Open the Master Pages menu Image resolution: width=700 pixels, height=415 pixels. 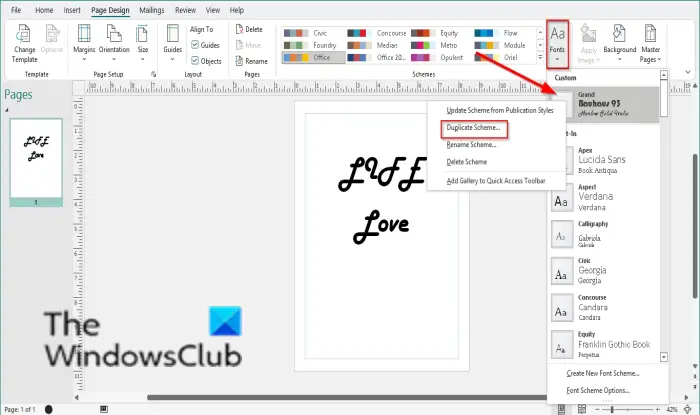pos(650,44)
